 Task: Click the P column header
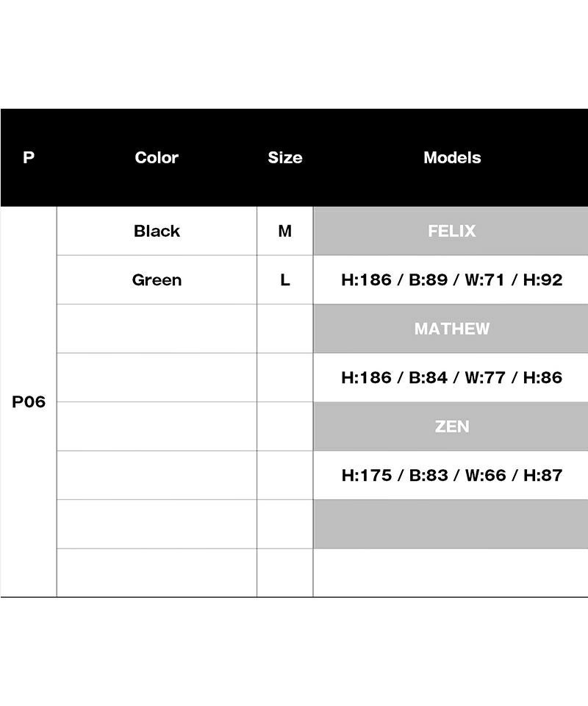point(29,157)
